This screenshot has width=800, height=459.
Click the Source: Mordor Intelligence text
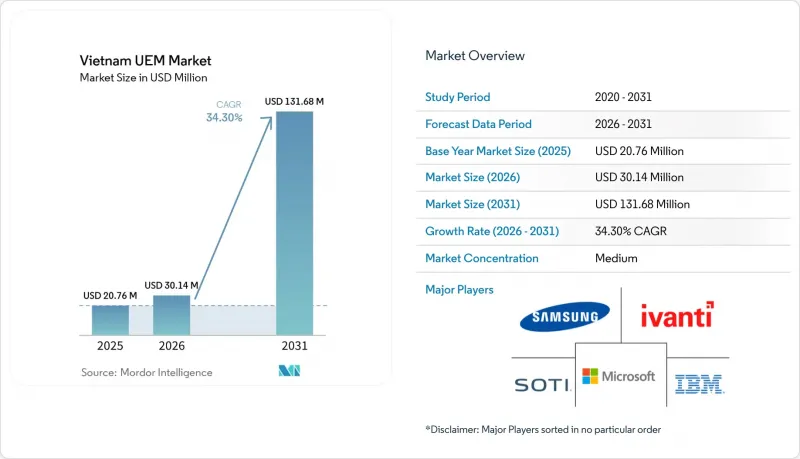point(146,372)
